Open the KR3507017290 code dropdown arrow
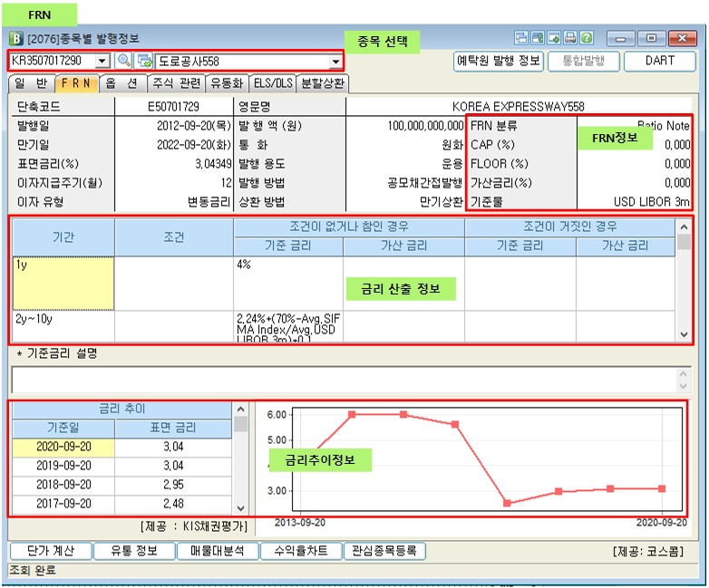709x588 pixels. pos(102,61)
